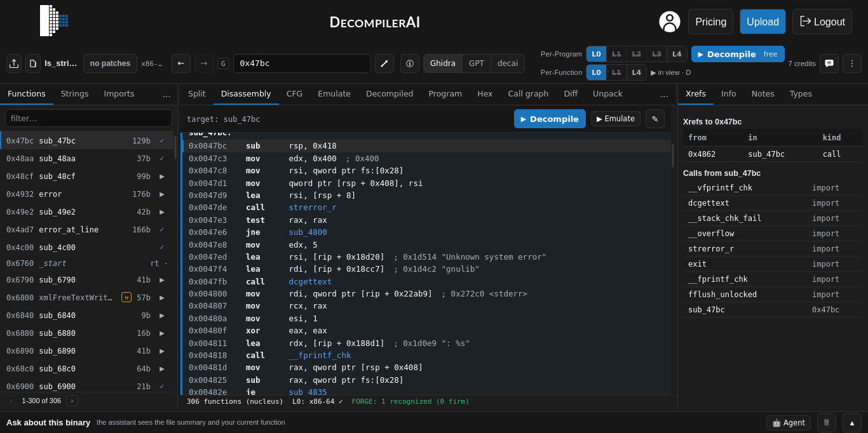Screen dimensions: 868x433
Task: Click the upload/share icon in toolbar
Action: click(x=14, y=63)
